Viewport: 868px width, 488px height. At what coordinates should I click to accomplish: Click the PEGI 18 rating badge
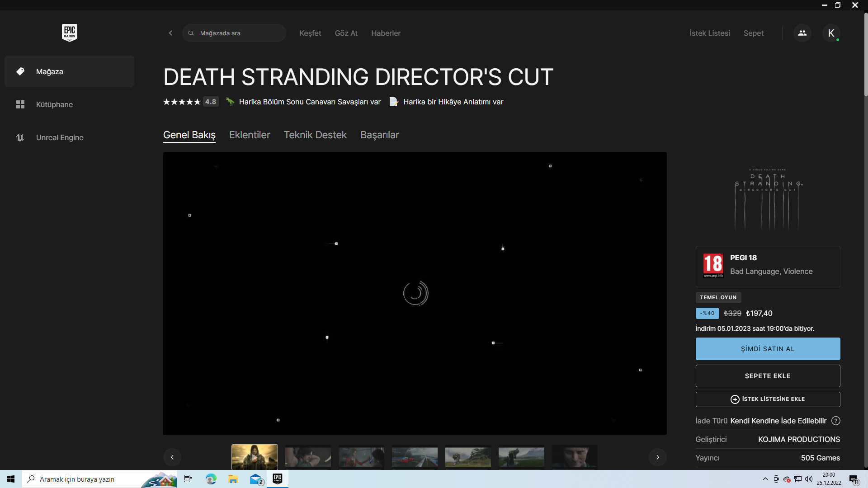[713, 265]
